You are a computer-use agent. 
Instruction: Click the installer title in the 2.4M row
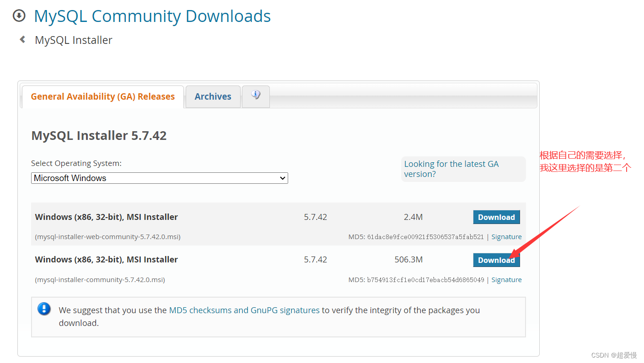107,217
